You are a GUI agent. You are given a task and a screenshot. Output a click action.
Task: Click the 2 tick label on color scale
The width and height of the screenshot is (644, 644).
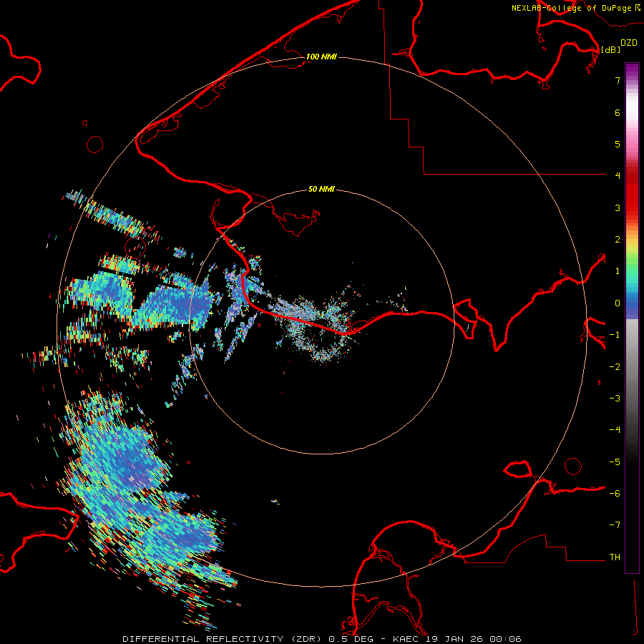click(x=618, y=240)
